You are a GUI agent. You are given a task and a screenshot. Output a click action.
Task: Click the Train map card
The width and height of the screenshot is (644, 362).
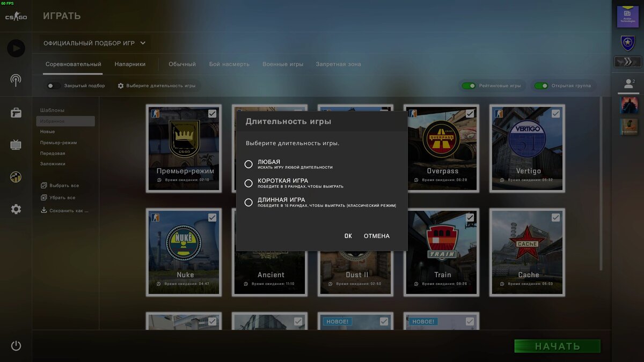pos(442,252)
